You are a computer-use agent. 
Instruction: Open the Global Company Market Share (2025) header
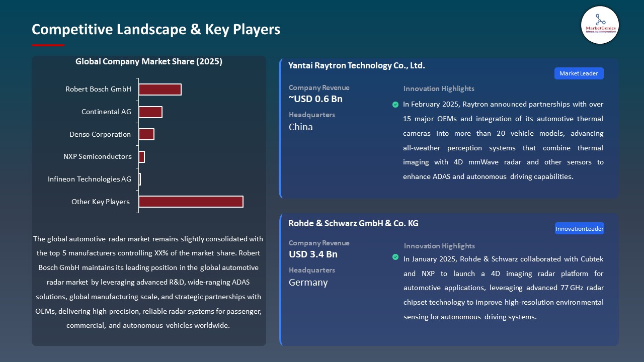149,61
